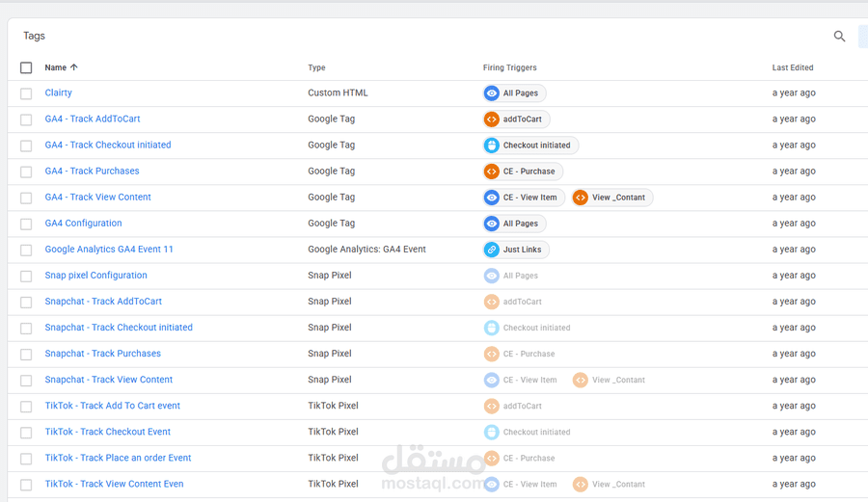Open the GA4 - Track AddToCart tag

93,119
